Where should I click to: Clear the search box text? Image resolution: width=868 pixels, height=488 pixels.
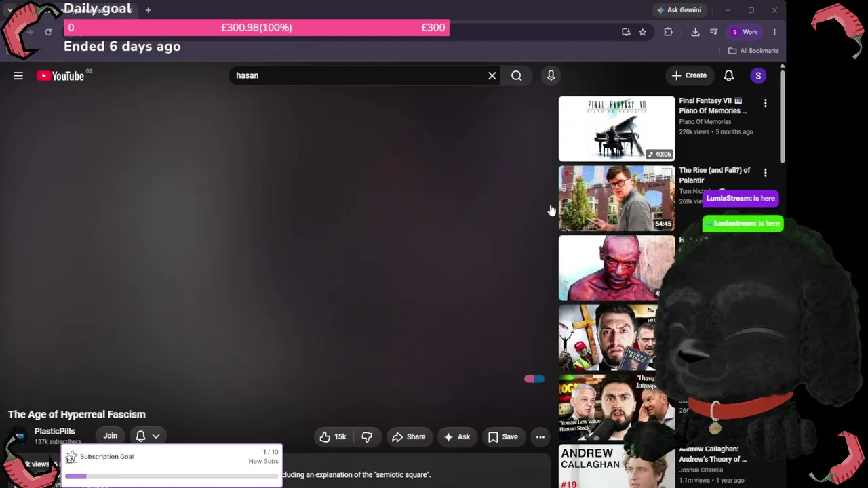click(492, 76)
